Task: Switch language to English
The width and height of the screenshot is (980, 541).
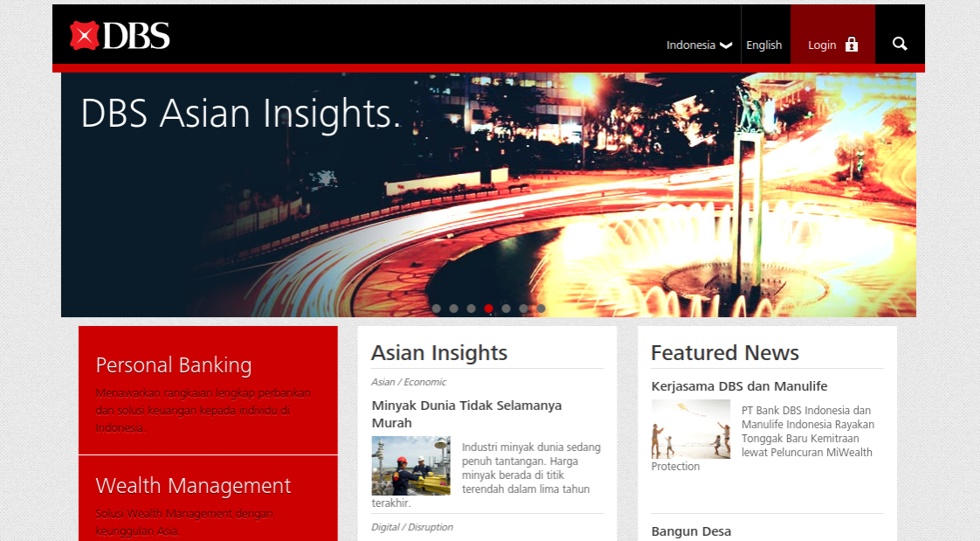Action: pyautogui.click(x=763, y=45)
